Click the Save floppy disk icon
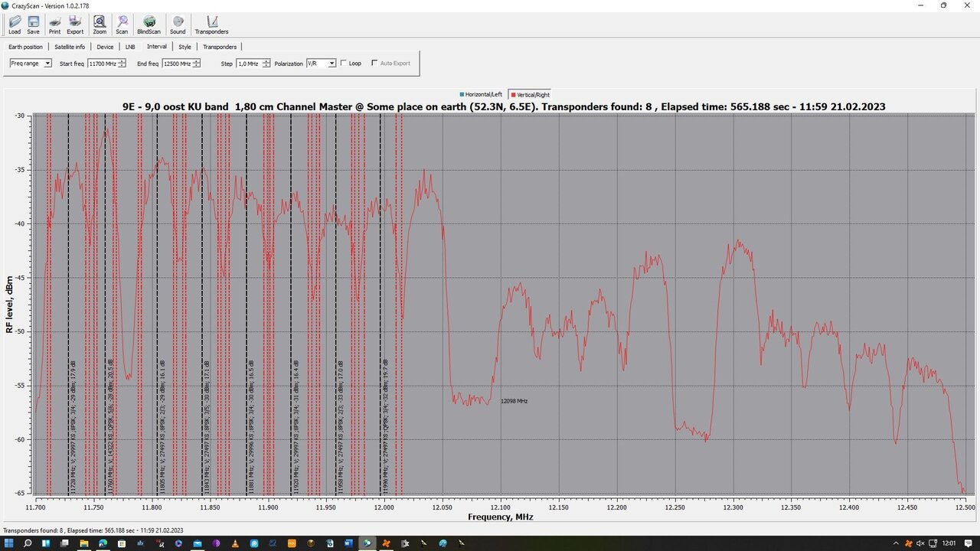 point(34,24)
